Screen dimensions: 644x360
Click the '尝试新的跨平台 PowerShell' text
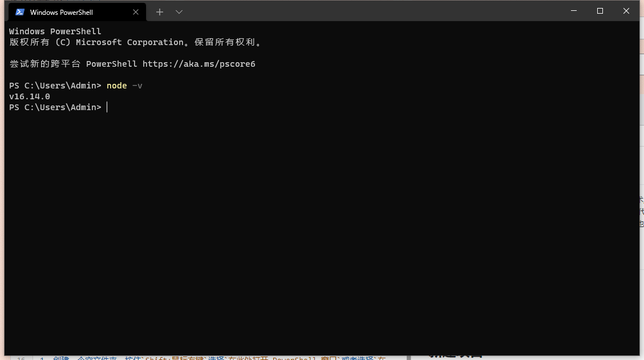(x=73, y=64)
